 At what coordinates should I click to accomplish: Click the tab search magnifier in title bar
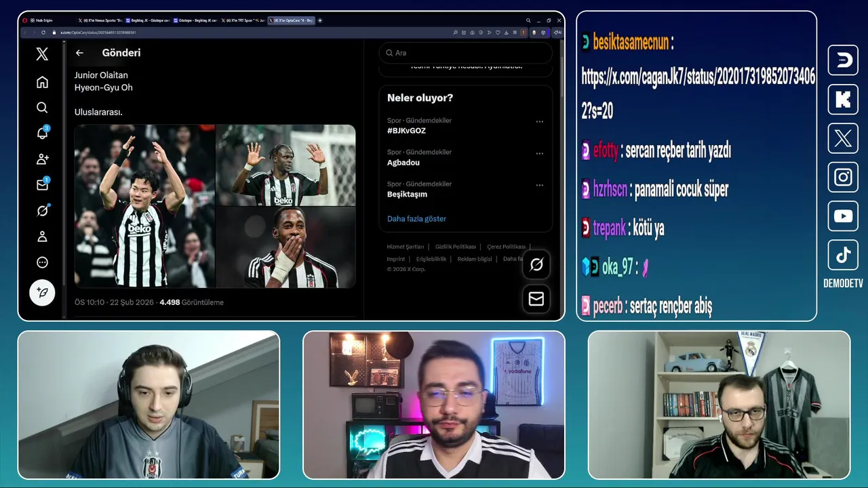click(x=528, y=20)
